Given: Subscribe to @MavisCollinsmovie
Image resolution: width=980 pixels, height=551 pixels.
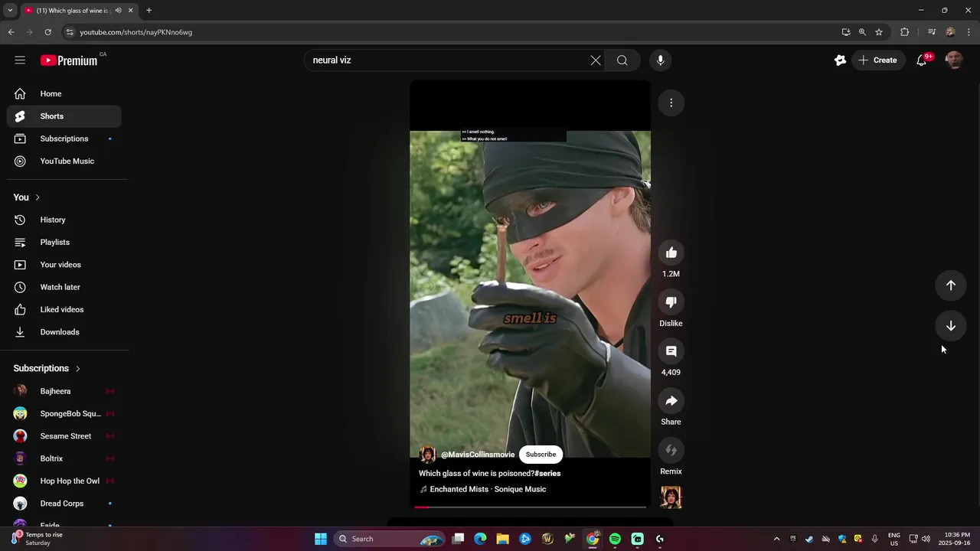Looking at the screenshot, I should pos(541,455).
